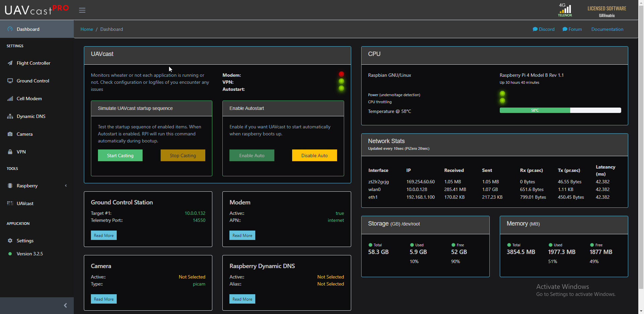
Task: Click Camera type picam value
Action: click(x=199, y=284)
